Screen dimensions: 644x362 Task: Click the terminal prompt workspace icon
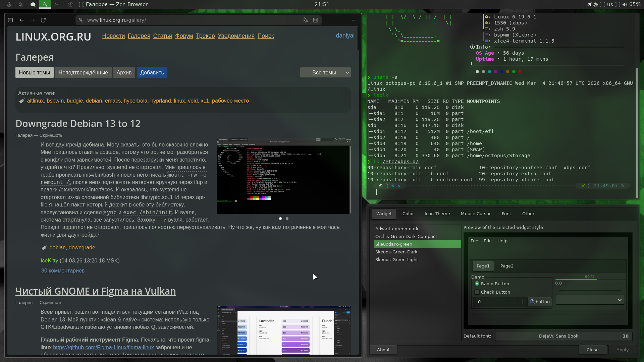coord(57,4)
